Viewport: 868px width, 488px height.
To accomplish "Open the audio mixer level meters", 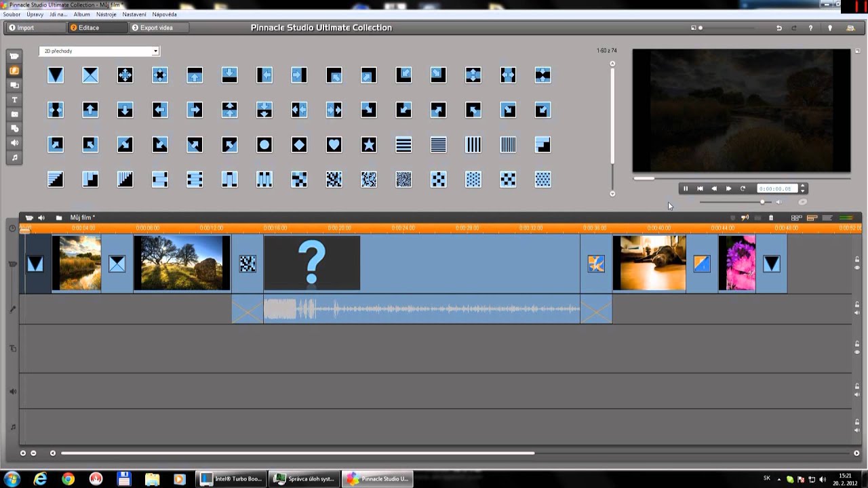I will (846, 218).
